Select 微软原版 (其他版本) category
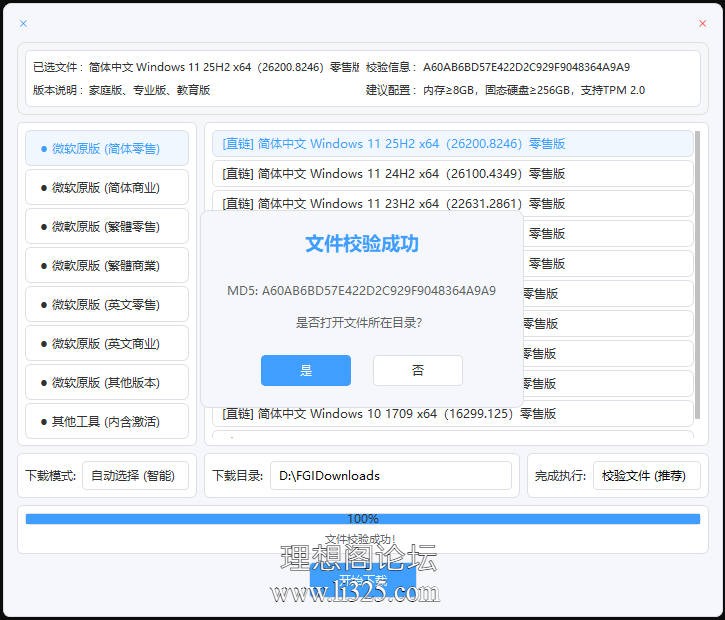This screenshot has width=725, height=620. click(107, 382)
